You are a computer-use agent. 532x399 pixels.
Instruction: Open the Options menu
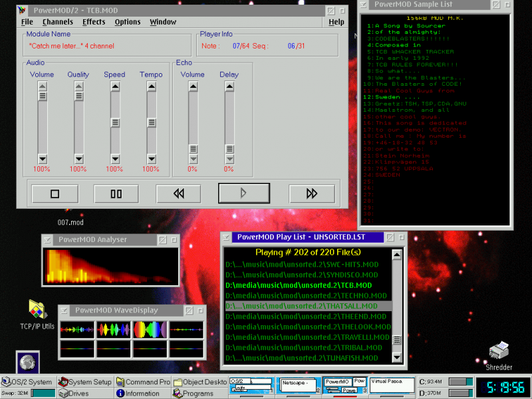tap(128, 22)
